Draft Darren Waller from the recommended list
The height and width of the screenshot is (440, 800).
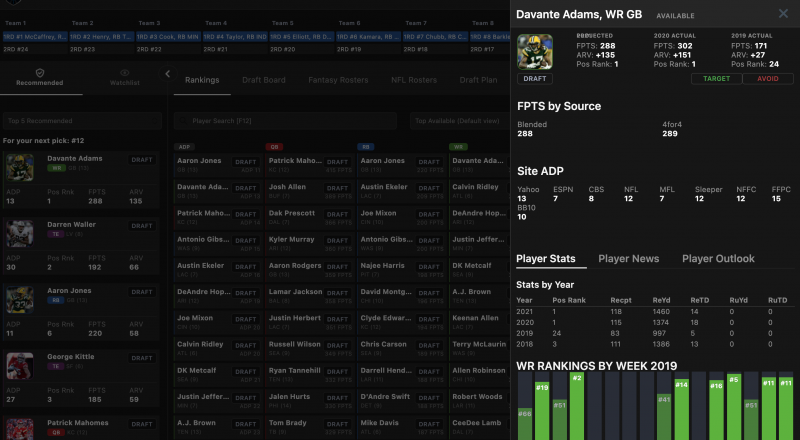142,226
